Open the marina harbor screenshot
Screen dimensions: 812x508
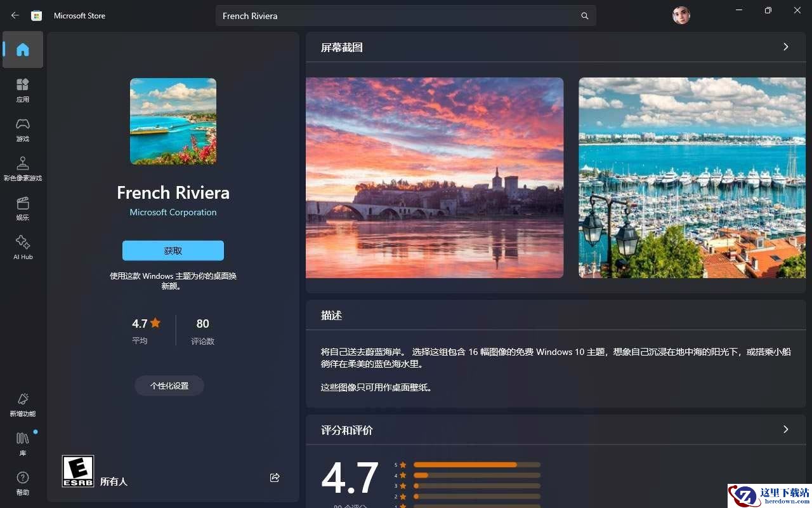click(692, 178)
